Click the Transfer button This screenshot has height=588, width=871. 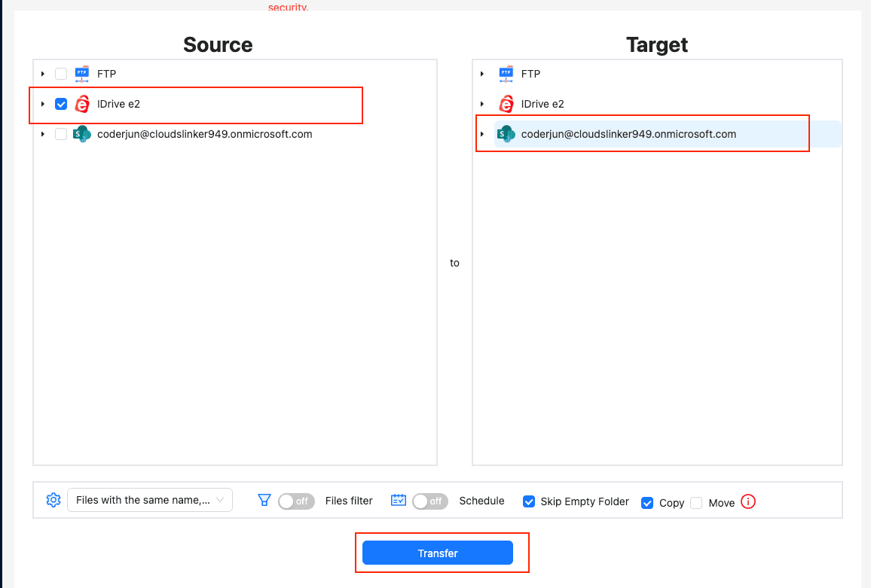[439, 553]
